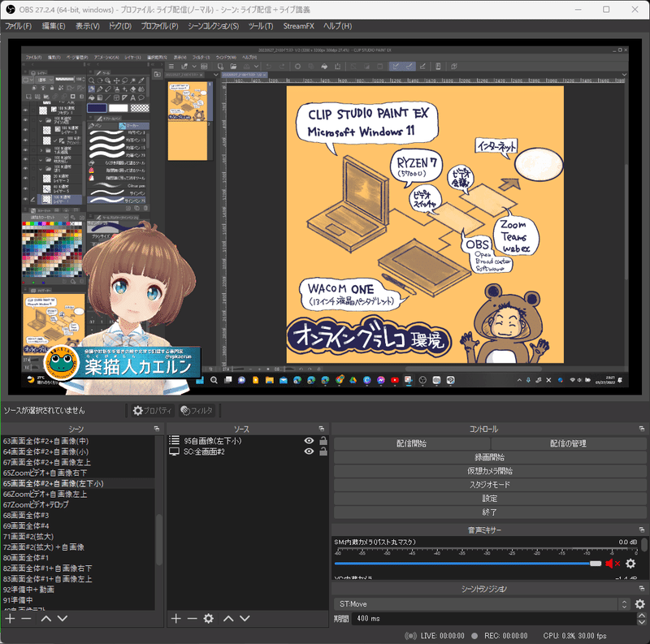
Task: Decrease the transition duration value
Action: click(x=642, y=622)
